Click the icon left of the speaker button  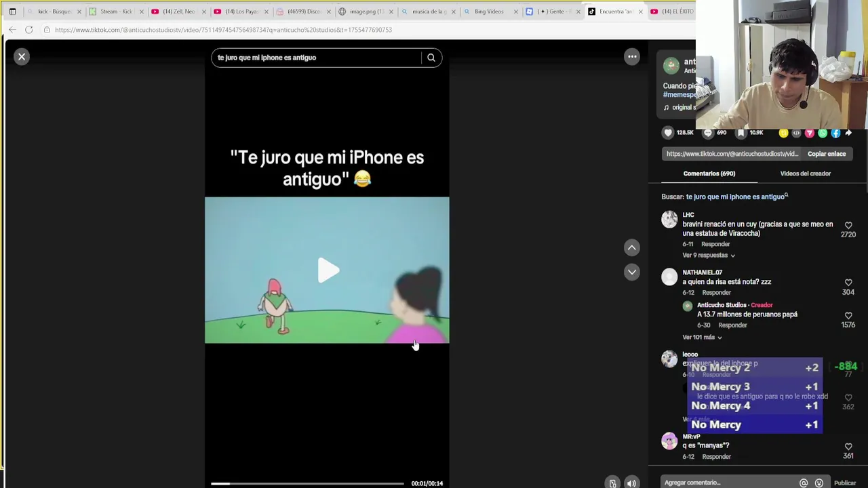click(x=612, y=483)
